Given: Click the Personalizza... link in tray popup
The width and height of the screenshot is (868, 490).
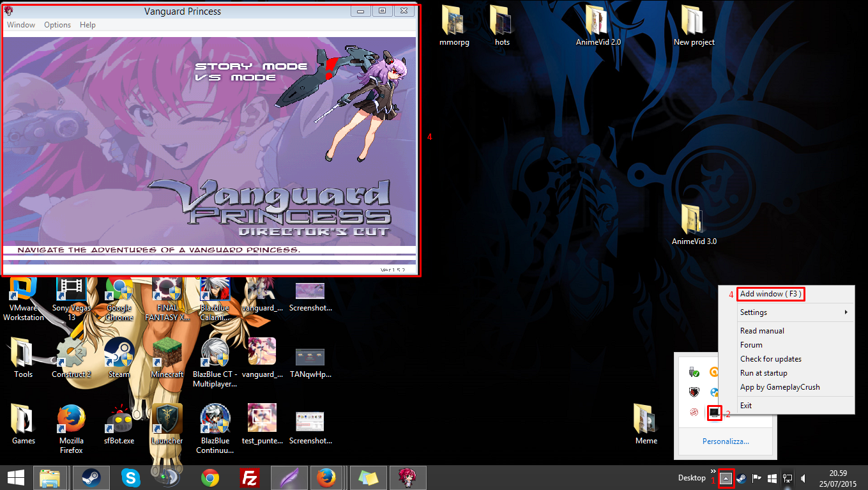Looking at the screenshot, I should pos(726,441).
